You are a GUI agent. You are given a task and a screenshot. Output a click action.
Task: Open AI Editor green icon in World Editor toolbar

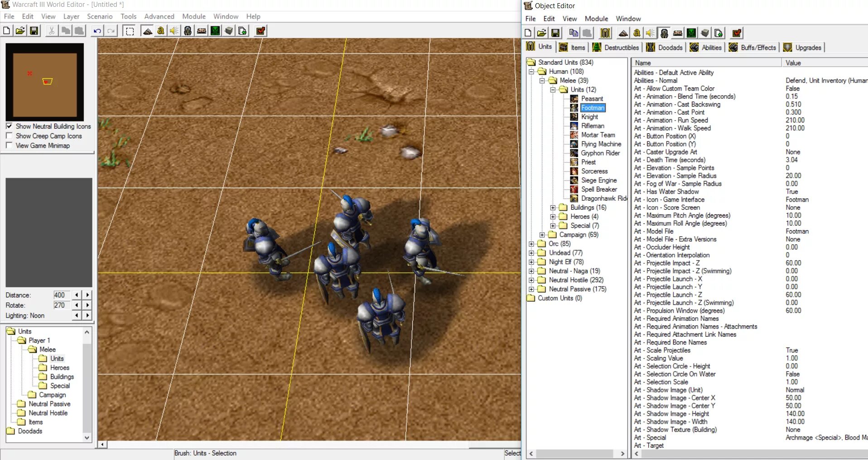point(215,31)
